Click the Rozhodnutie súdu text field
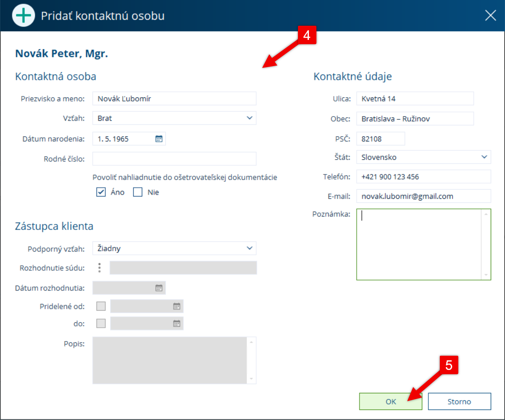Screen dimensions: 505x420 [183, 268]
